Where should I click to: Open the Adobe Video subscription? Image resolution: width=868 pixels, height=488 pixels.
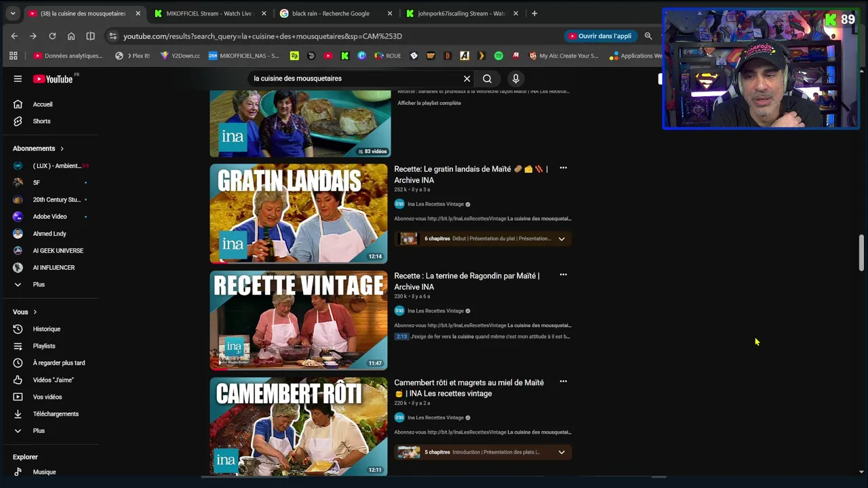pos(50,217)
